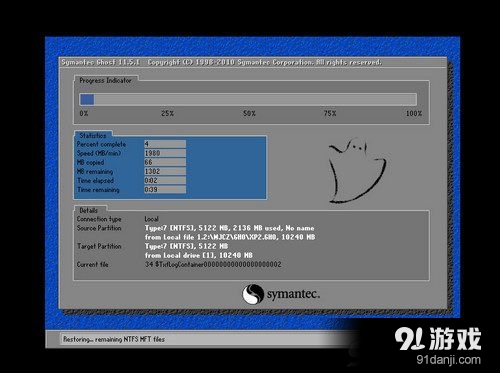500x373 pixels.
Task: Click the Time remaining value "0:39"
Action: (x=165, y=189)
